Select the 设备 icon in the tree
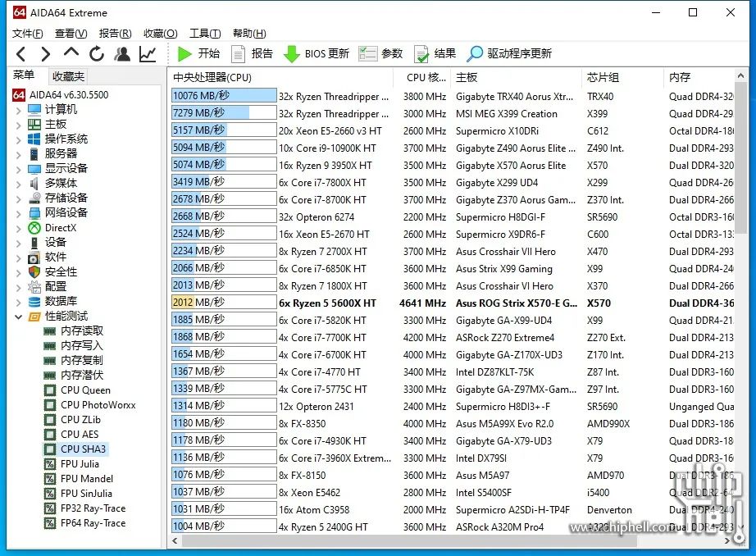This screenshot has width=756, height=556. (x=34, y=243)
